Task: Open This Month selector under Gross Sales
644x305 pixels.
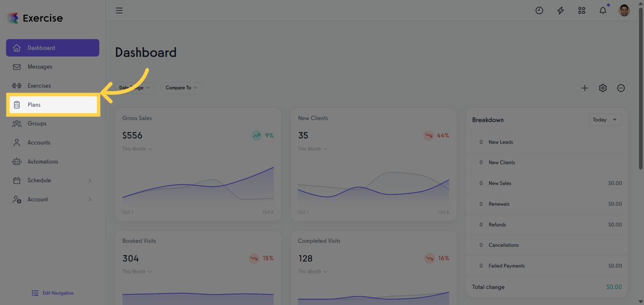Action: point(137,148)
